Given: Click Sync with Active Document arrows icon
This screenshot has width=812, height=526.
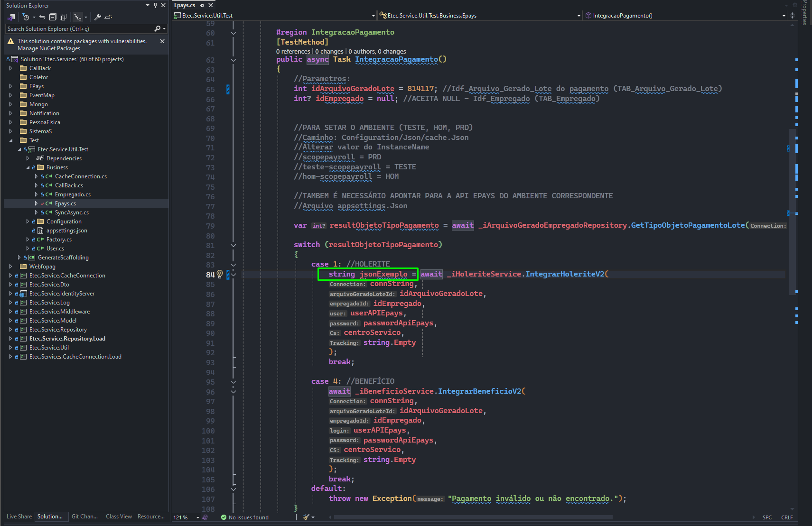Looking at the screenshot, I should click(x=42, y=17).
